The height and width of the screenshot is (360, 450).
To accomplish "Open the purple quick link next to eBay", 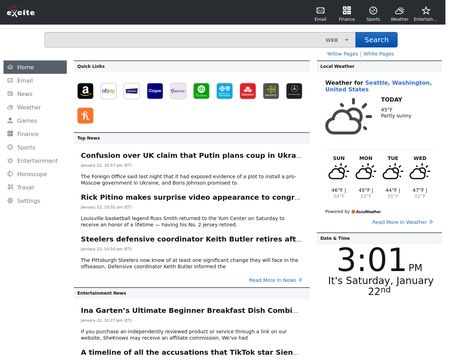I will pyautogui.click(x=132, y=91).
